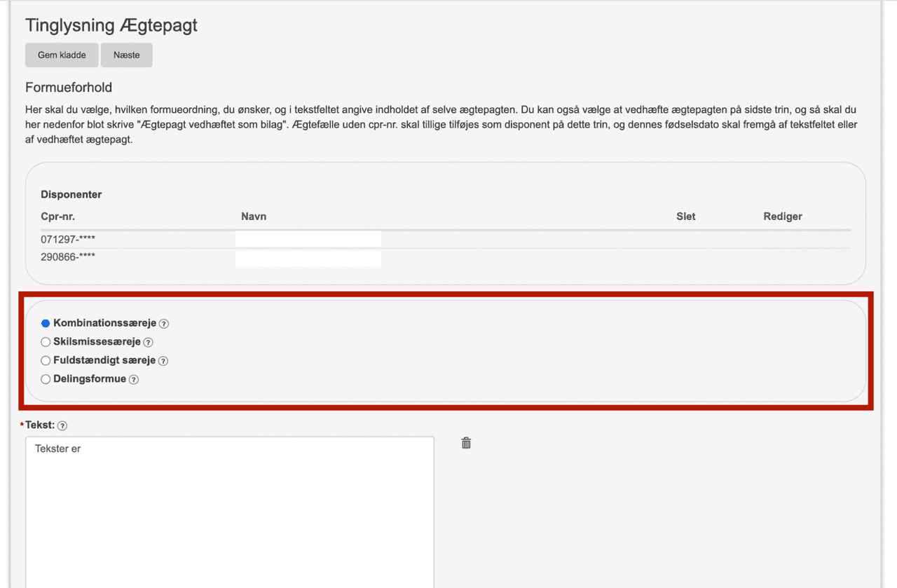897x588 pixels.
Task: Click the Cpr-nr. column header
Action: click(57, 217)
